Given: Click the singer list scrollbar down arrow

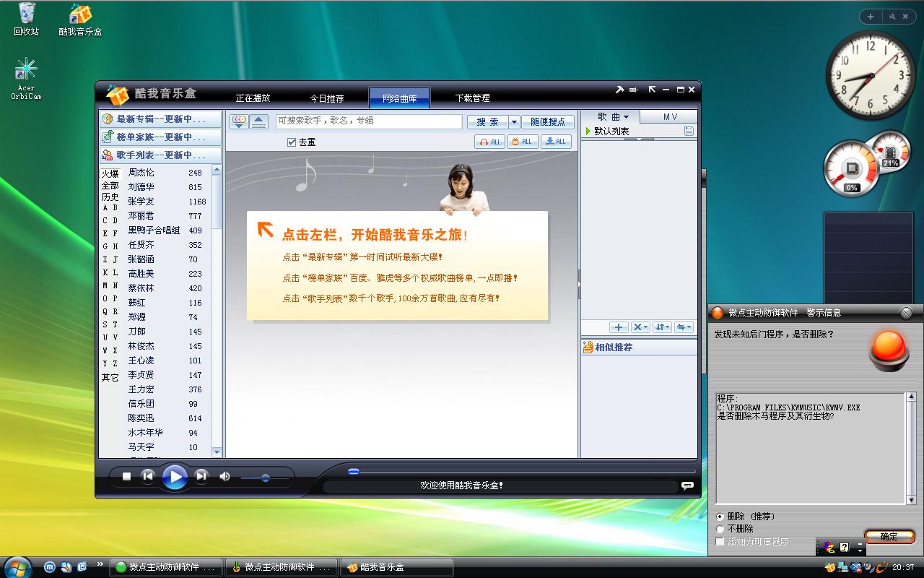Looking at the screenshot, I should point(217,452).
